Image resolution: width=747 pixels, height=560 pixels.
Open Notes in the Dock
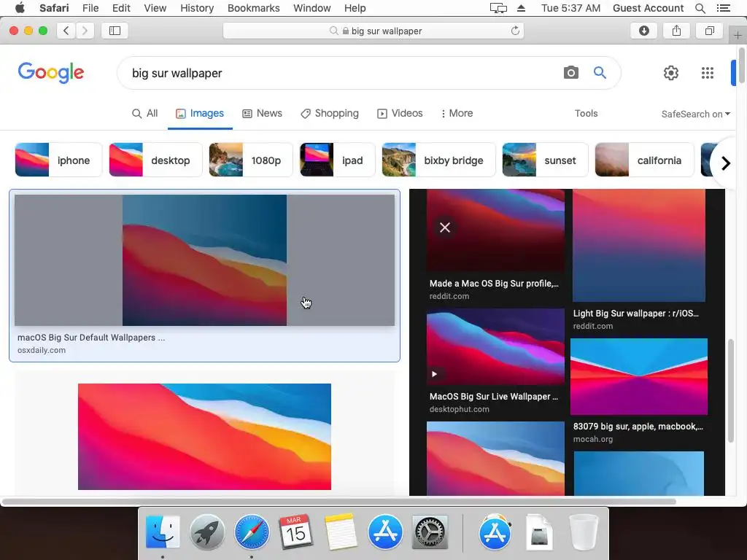click(x=340, y=532)
